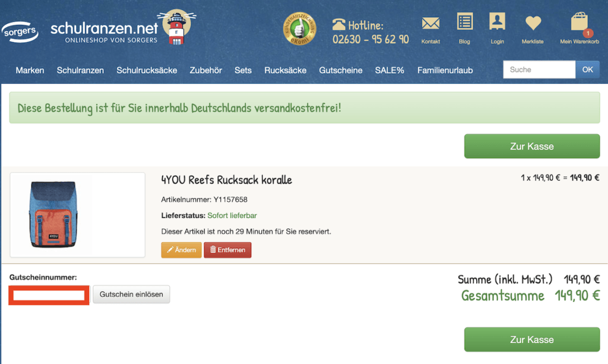608x364 pixels.
Task: Open the Rucksäcke menu
Action: point(285,70)
